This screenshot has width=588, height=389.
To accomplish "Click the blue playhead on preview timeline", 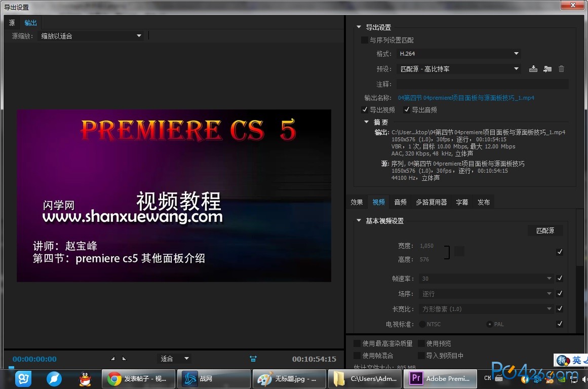I will (x=11, y=368).
